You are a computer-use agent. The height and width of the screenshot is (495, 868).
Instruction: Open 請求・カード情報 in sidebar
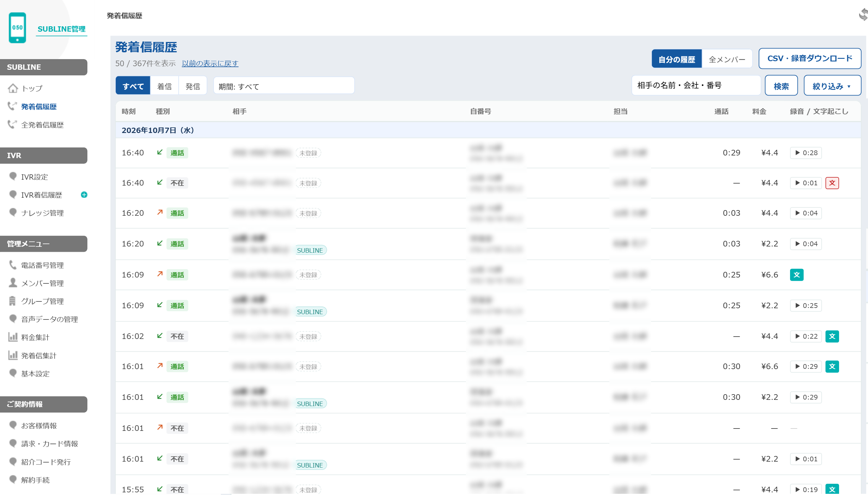pyautogui.click(x=49, y=444)
